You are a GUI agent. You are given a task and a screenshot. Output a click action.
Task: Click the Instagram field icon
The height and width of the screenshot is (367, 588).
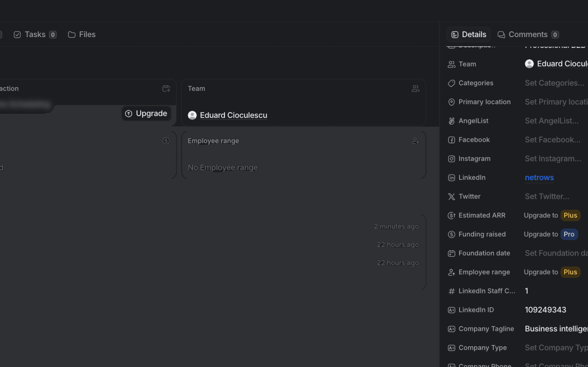coord(451,159)
